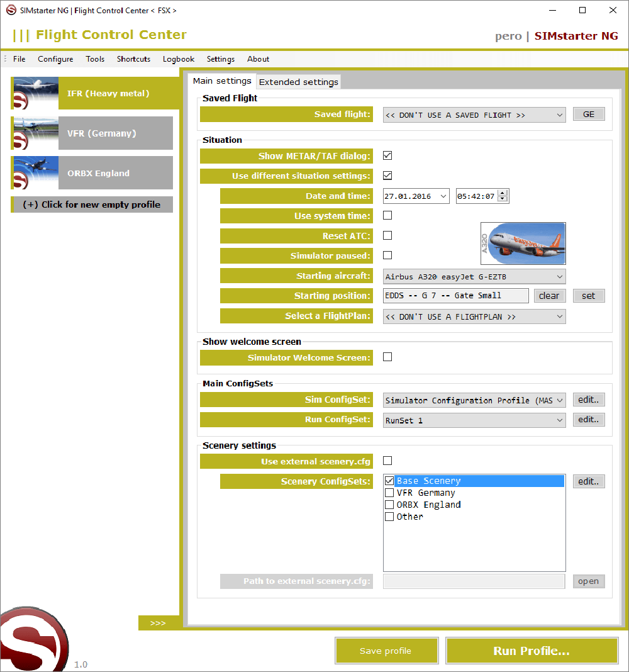Toggle Show METAR/TAF dialog checkbox
This screenshot has height=672, width=629.
coord(387,155)
